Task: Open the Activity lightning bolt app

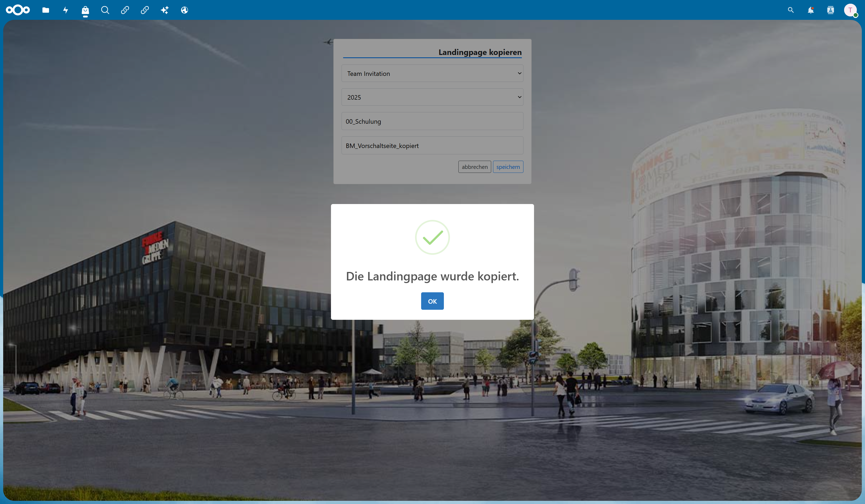Action: pyautogui.click(x=66, y=10)
